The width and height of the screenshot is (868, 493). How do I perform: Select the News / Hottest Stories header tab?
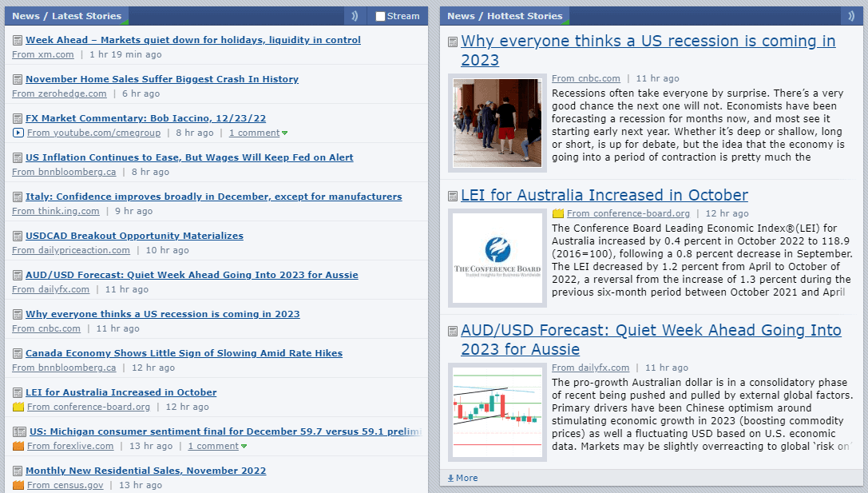503,15
